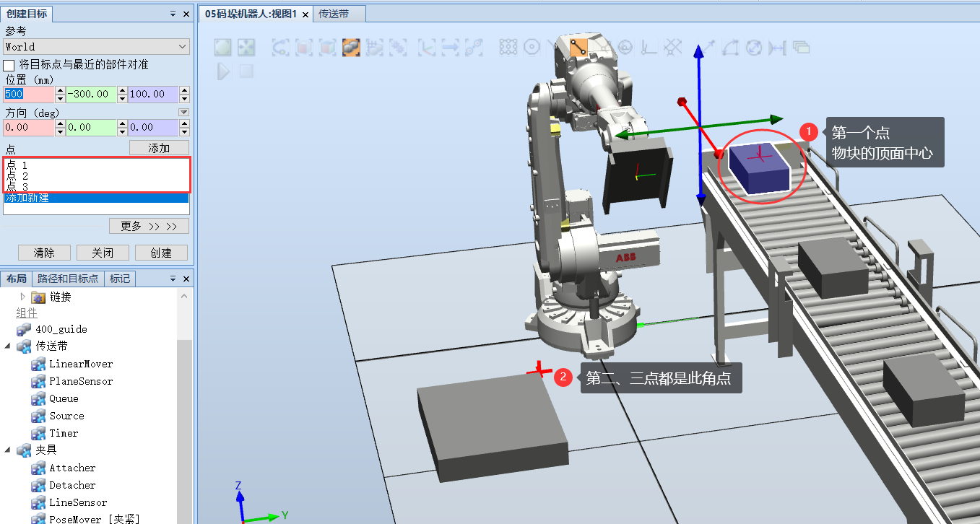Select the highlighted orange move tool icon

point(350,48)
